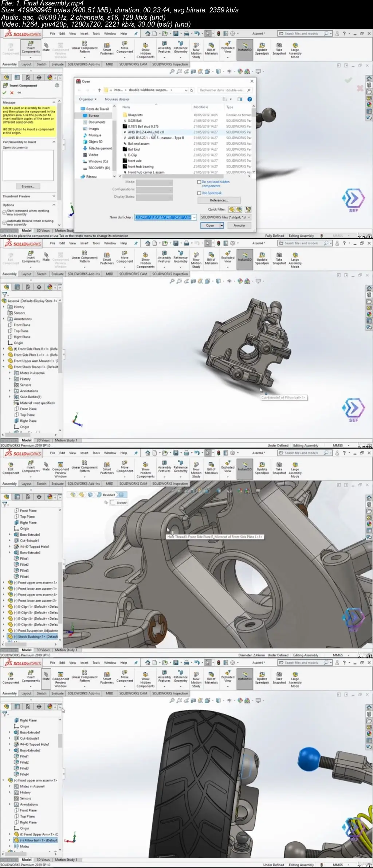The image size is (373, 868).
Task: Go up one folder in the Open dialog
Action: point(99,90)
